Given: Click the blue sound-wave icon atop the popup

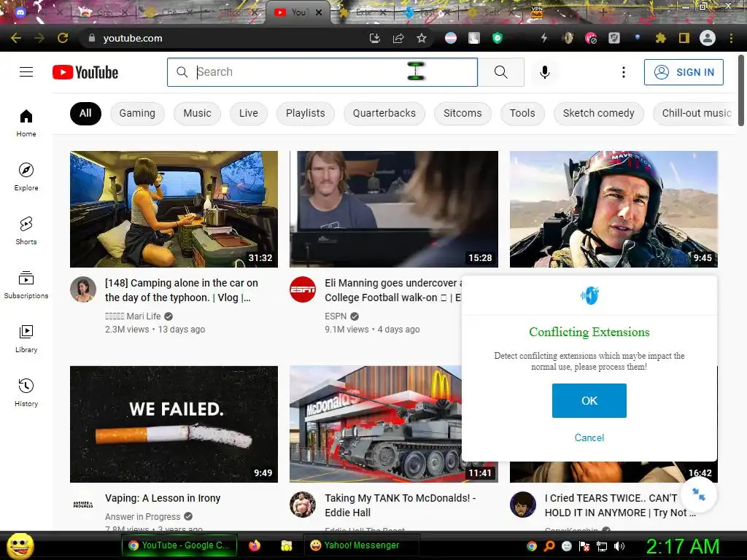Looking at the screenshot, I should coord(589,296).
